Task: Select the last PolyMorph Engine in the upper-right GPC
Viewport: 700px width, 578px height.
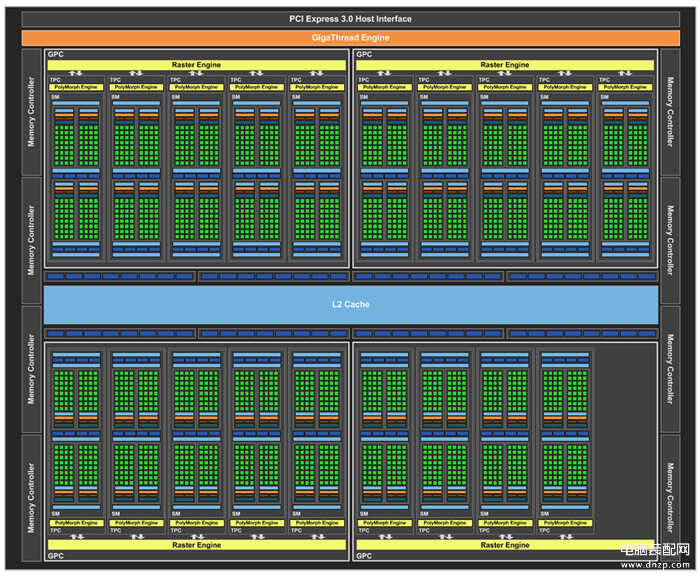Action: tap(625, 87)
